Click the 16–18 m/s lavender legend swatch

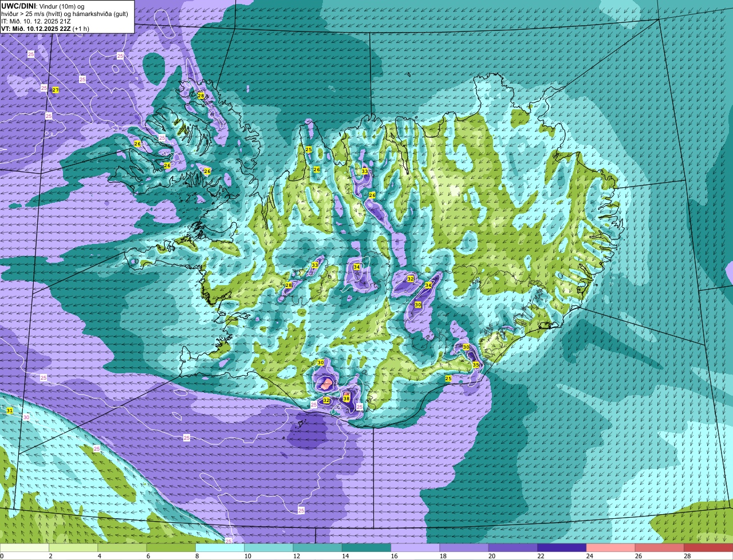click(415, 547)
